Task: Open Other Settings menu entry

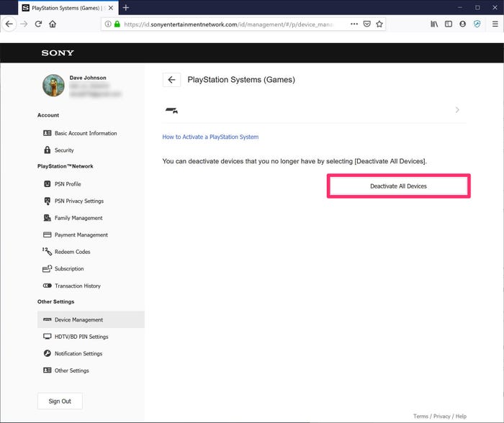Action: point(66,370)
